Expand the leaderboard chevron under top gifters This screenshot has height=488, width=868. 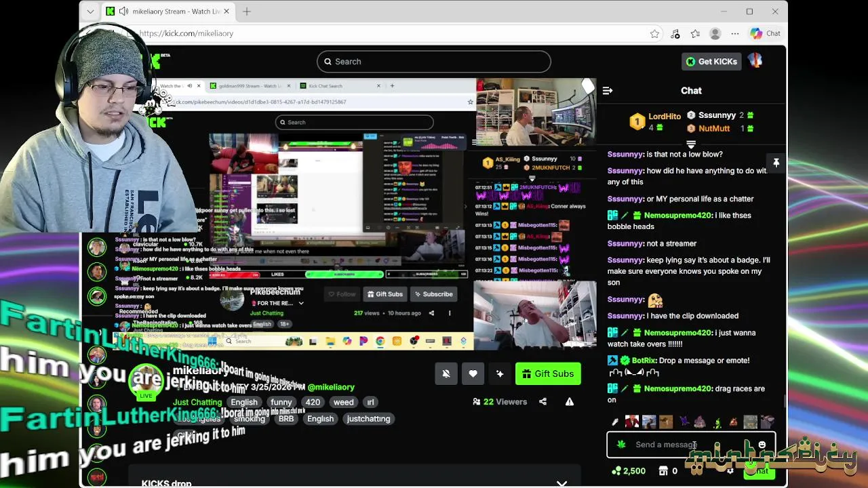[x=691, y=144]
